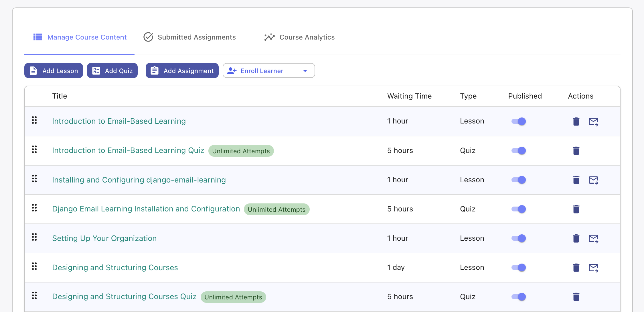Send email for Setting Up Your Organization
Screen dimensions: 644x312
click(x=593, y=238)
